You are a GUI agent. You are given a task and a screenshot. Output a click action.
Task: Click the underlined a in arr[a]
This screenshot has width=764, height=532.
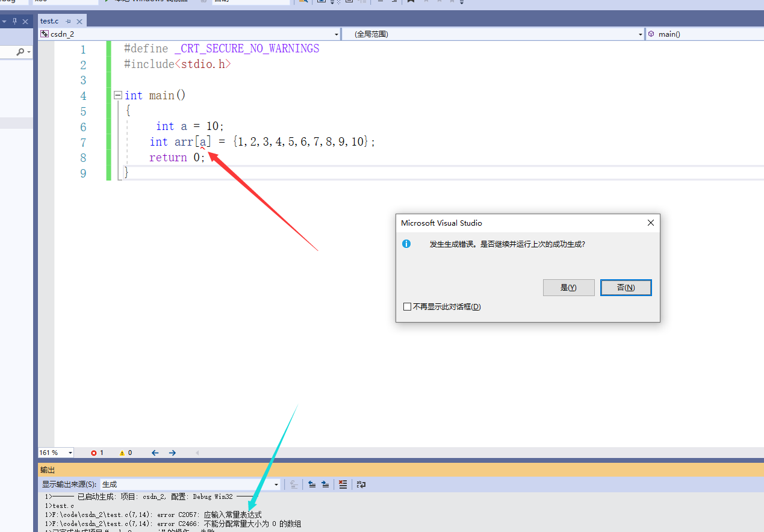click(203, 143)
